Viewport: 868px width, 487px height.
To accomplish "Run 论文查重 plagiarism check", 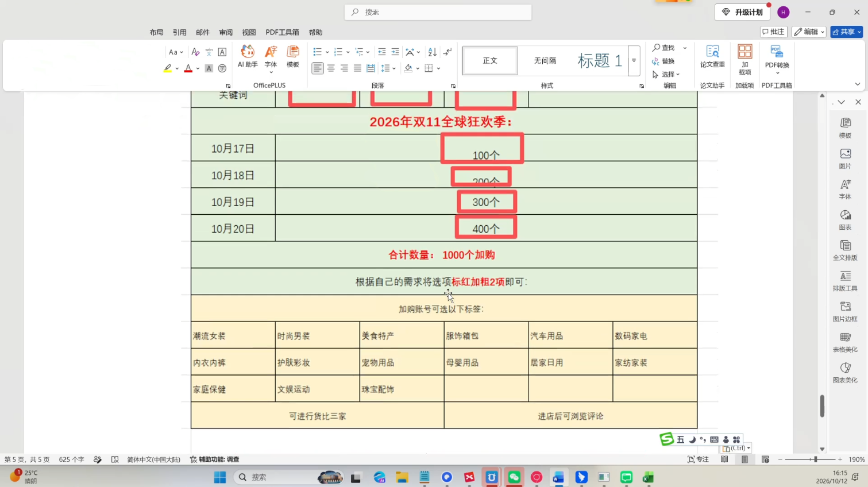I will [712, 57].
